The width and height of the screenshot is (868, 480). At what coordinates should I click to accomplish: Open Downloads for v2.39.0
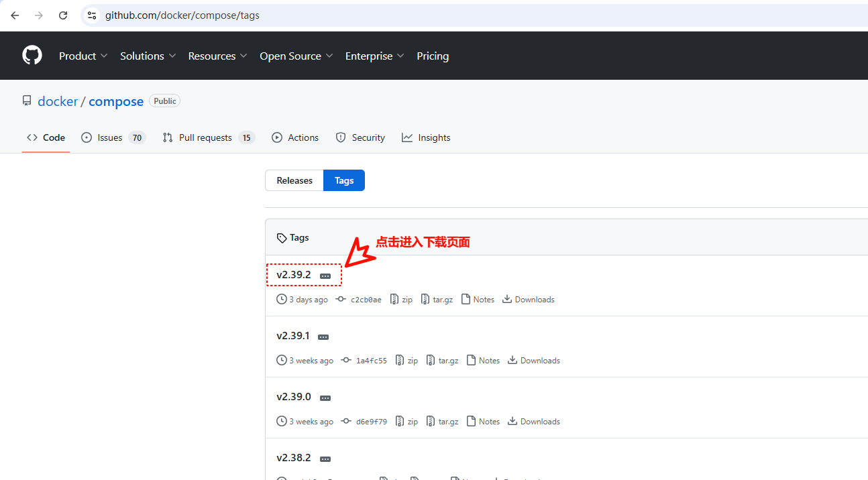534,422
